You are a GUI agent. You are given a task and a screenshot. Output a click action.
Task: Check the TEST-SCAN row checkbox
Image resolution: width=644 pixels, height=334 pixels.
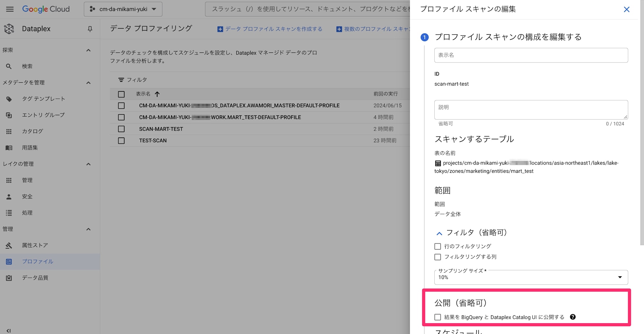click(x=121, y=141)
